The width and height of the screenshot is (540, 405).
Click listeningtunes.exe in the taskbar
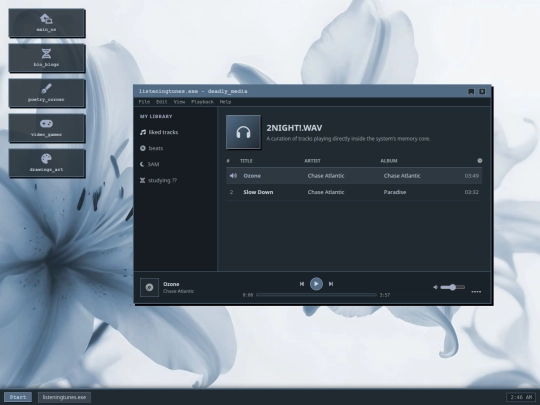[x=64, y=397]
